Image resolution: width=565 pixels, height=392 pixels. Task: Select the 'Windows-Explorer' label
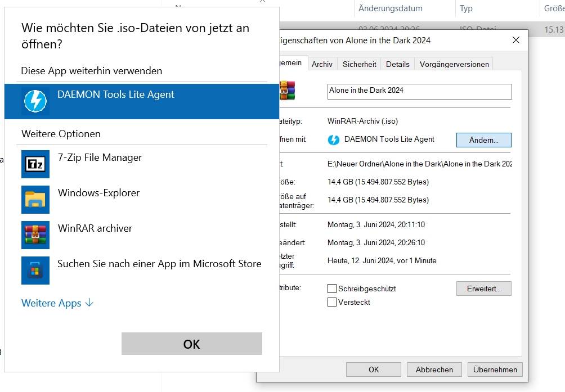coord(98,192)
